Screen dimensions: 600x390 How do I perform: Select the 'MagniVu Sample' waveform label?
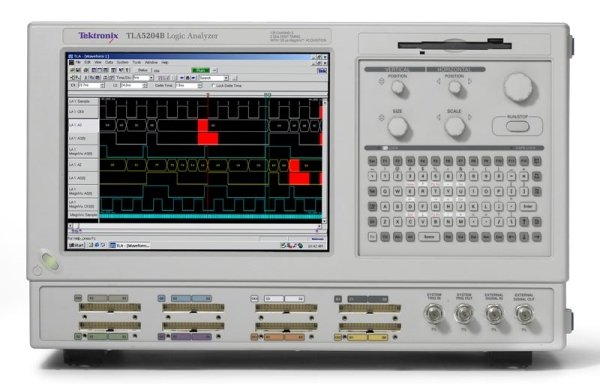(x=83, y=215)
